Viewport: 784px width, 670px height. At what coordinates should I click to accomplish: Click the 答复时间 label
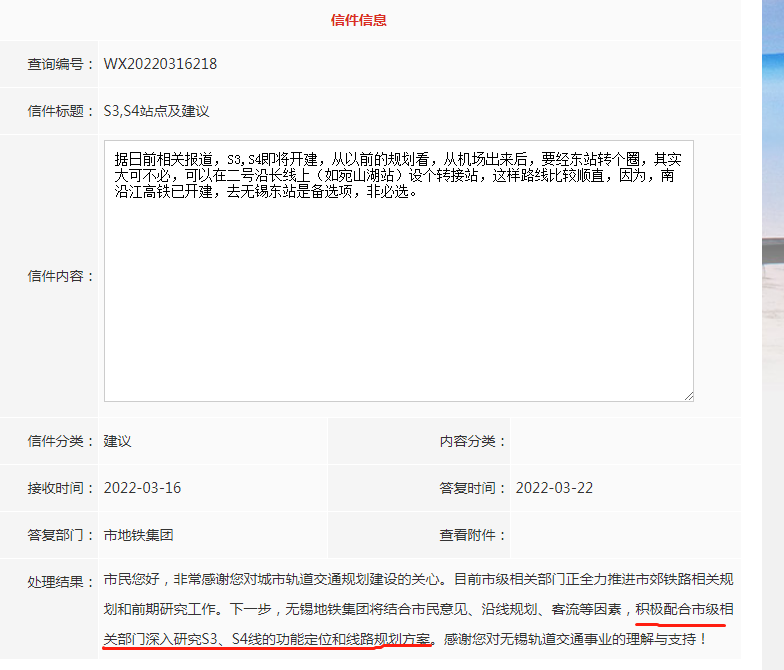tap(473, 488)
